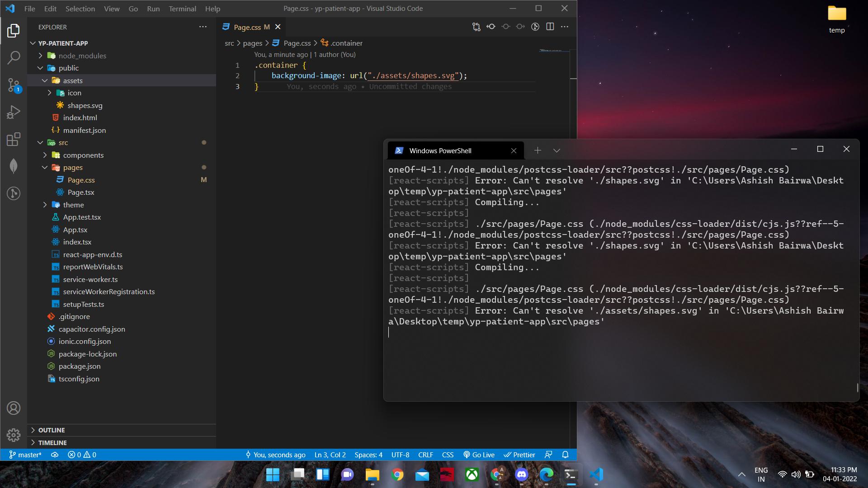Open the Accounts icon in activity bar
The width and height of the screenshot is (868, 488).
[x=14, y=408]
